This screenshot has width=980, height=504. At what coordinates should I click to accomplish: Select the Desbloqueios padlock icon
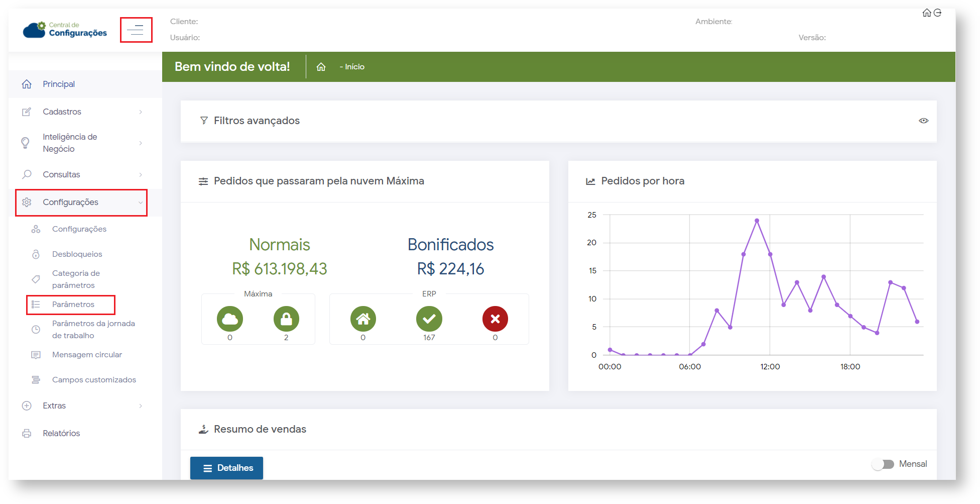pos(36,254)
